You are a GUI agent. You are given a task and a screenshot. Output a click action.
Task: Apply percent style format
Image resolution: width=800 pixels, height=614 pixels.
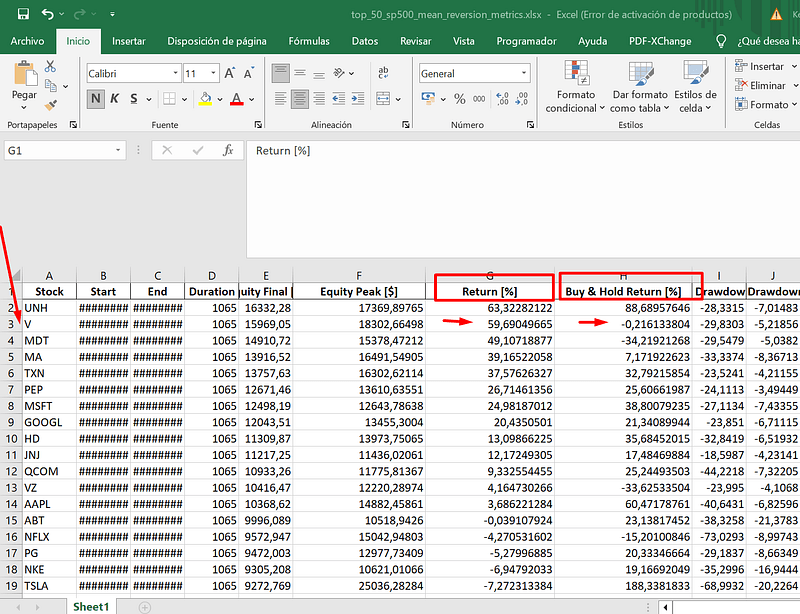(460, 99)
